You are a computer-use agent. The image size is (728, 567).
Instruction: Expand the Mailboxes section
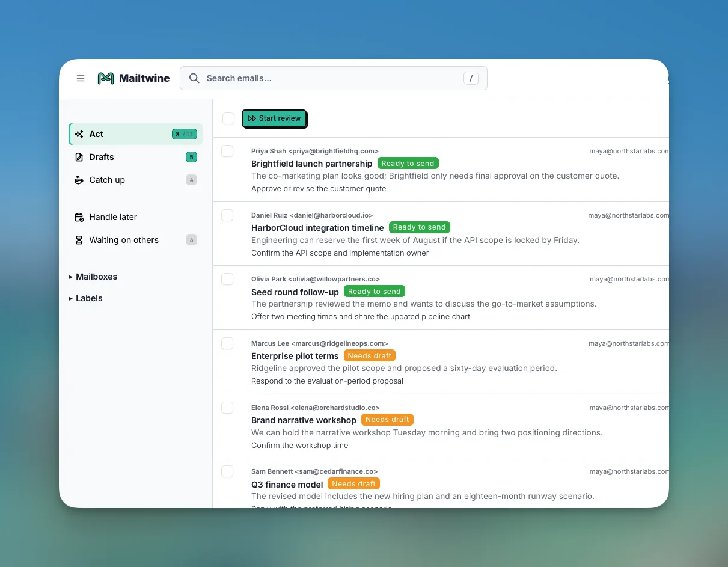click(93, 277)
